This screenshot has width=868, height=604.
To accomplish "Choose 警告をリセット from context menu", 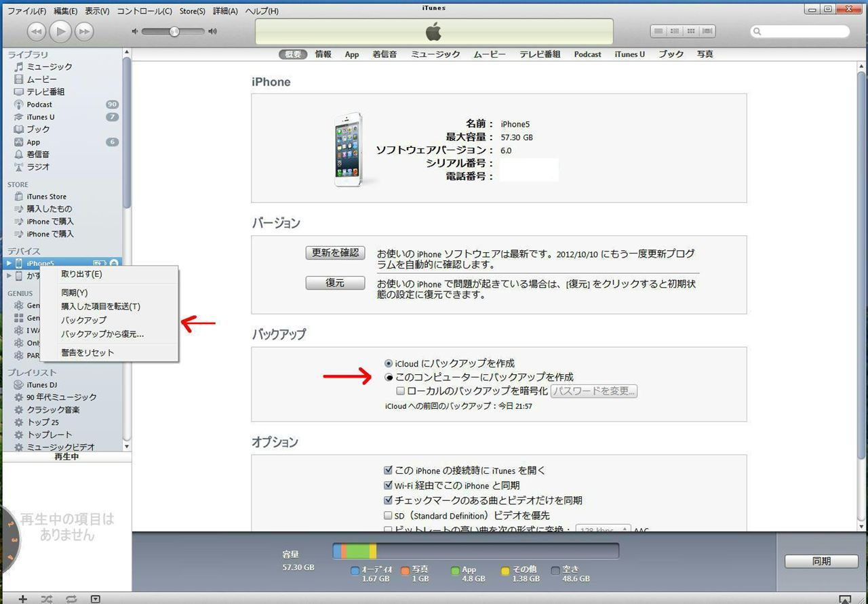I will pyautogui.click(x=109, y=353).
